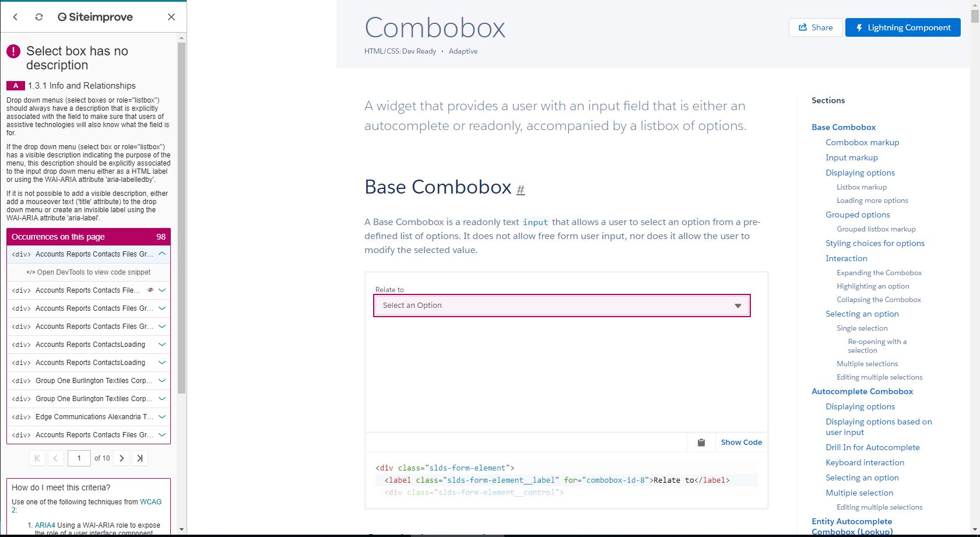
Task: Click the Show Code link
Action: pos(741,442)
